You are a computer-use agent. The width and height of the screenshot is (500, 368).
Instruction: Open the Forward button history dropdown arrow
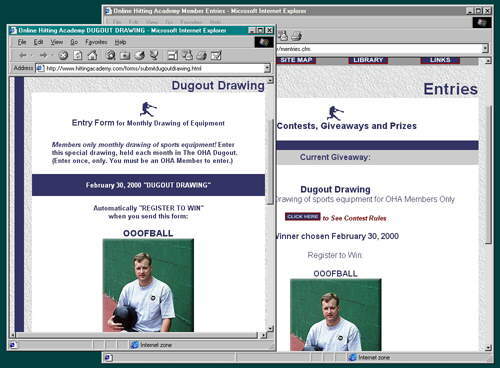point(52,55)
